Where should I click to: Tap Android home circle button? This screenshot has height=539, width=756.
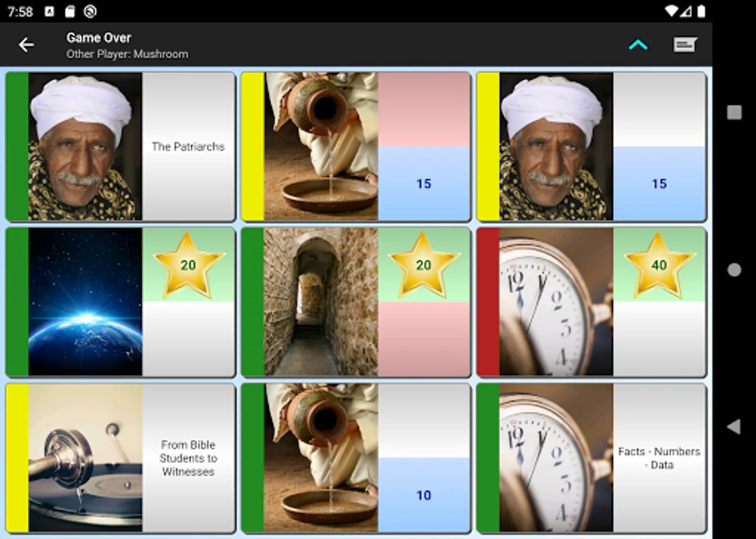pos(734,270)
